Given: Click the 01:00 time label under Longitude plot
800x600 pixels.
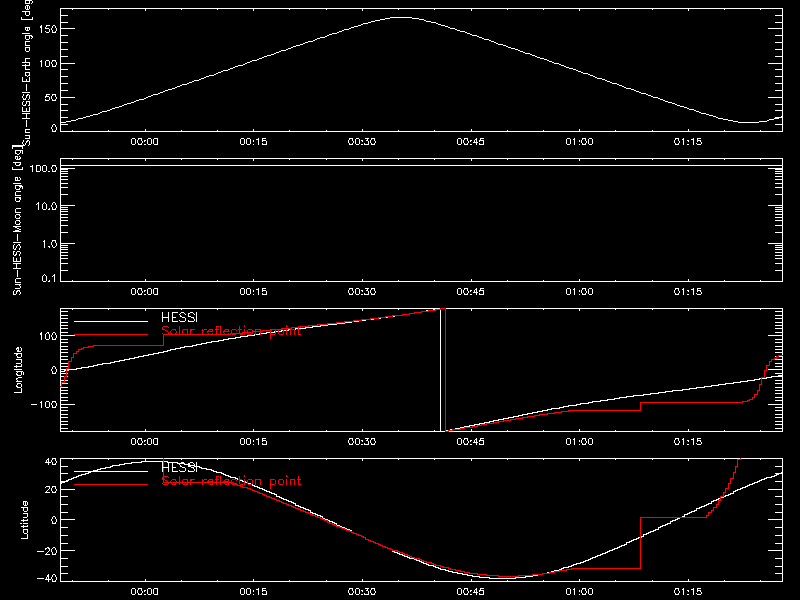Looking at the screenshot, I should (x=579, y=442).
